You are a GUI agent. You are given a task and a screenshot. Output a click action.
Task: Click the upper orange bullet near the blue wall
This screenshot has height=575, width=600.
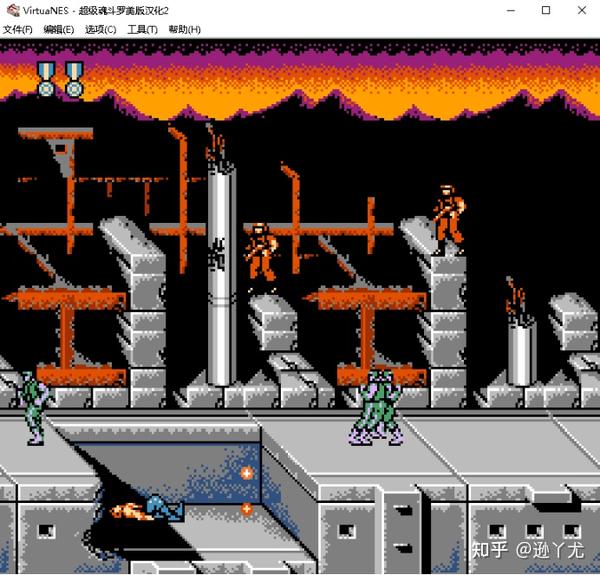pyautogui.click(x=247, y=473)
